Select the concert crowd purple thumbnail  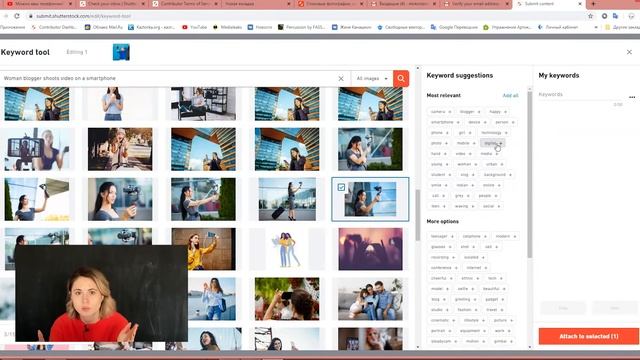tap(370, 249)
